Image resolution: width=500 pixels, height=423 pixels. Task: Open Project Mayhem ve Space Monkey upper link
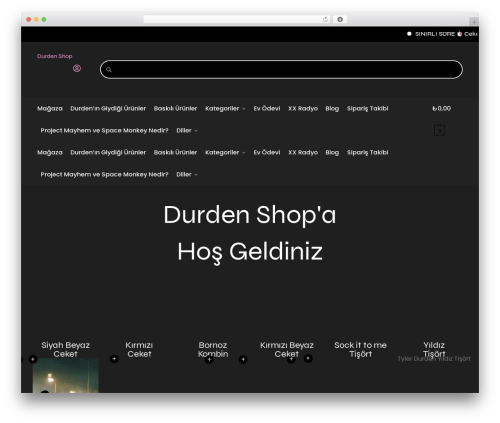pyautogui.click(x=104, y=130)
